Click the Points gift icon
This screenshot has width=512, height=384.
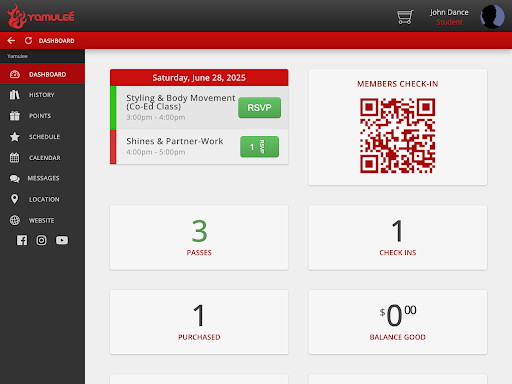pos(15,116)
